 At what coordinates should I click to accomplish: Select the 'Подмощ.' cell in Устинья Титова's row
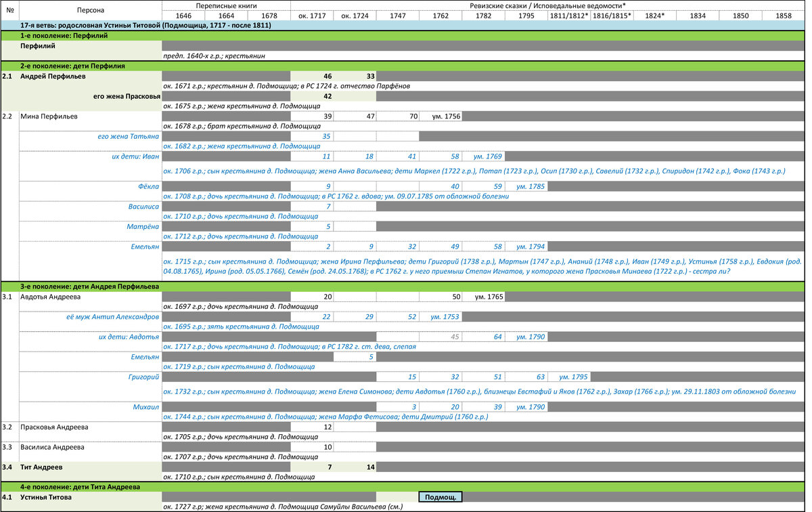coord(441,497)
